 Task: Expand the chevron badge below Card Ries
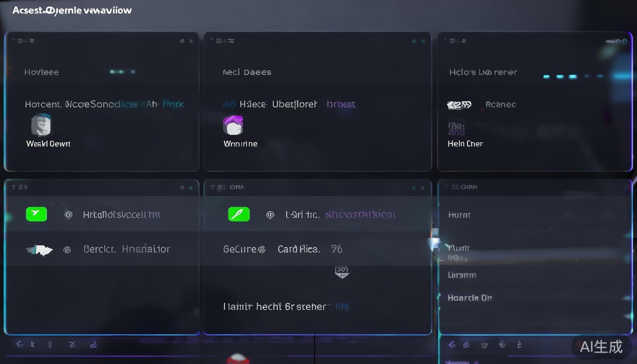click(342, 272)
